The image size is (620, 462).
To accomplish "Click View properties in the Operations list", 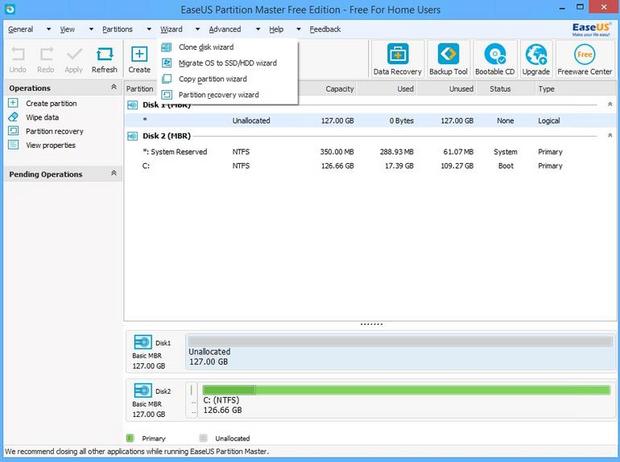I will click(x=51, y=145).
